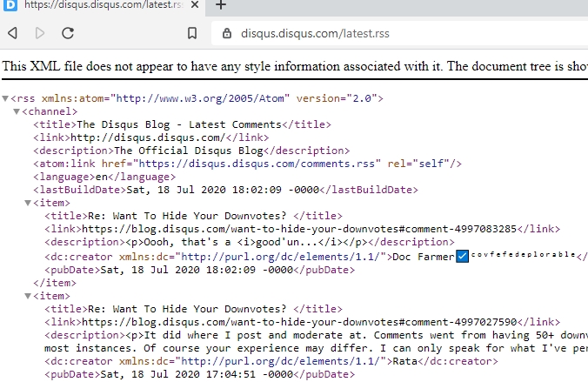Click the link ending comment-4997027590
Image resolution: width=588 pixels, height=382 pixels.
(299, 322)
